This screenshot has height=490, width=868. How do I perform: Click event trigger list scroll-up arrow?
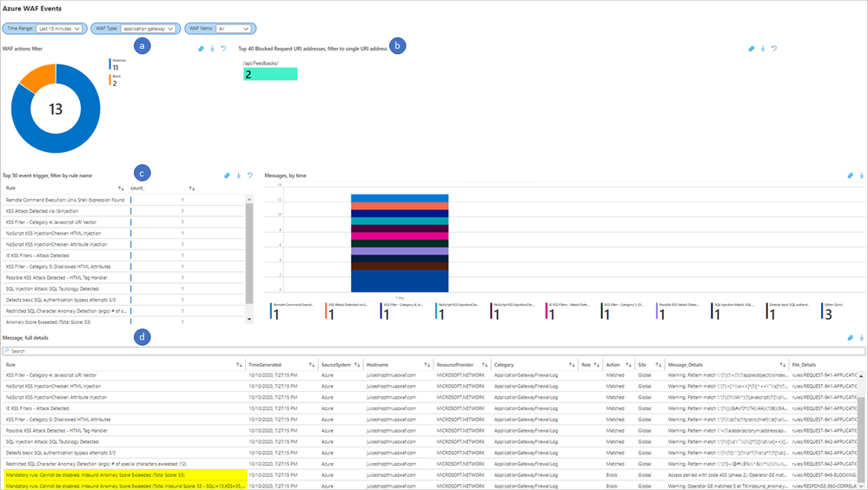(249, 199)
